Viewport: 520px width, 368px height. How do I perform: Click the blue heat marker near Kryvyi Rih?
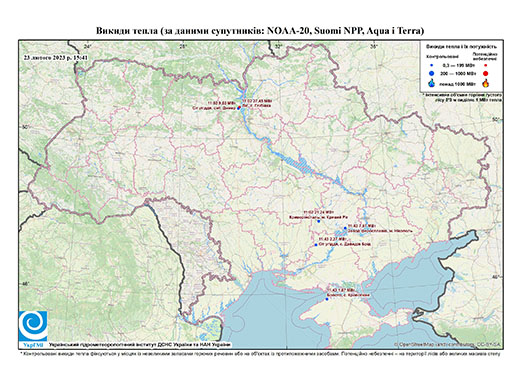319,221
